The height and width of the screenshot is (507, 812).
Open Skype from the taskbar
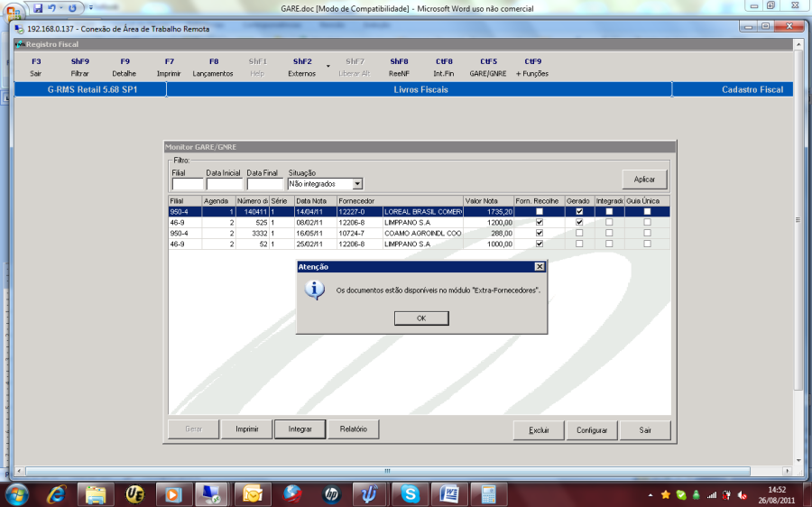(410, 494)
